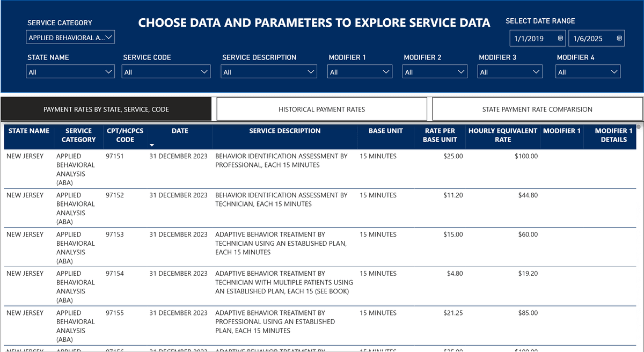The image size is (644, 352).
Task: Open calendar picker for start date 1/1/2019
Action: click(560, 39)
